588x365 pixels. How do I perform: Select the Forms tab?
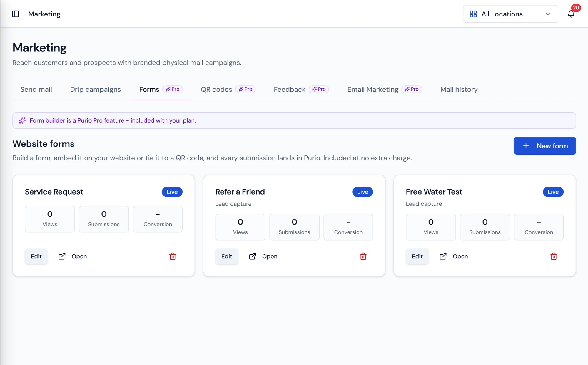point(161,89)
